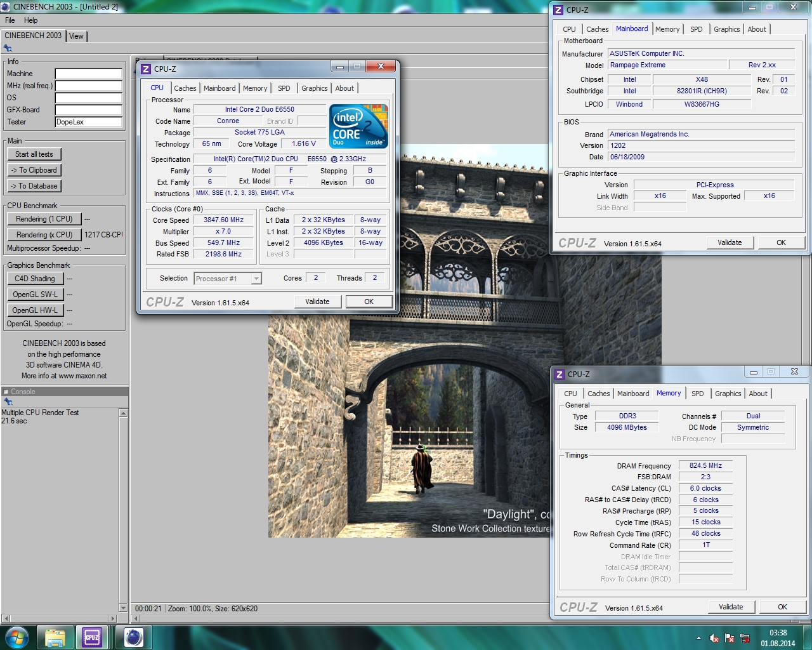Open the File menu in CINEBENCH
This screenshot has width=812, height=650.
tap(10, 20)
